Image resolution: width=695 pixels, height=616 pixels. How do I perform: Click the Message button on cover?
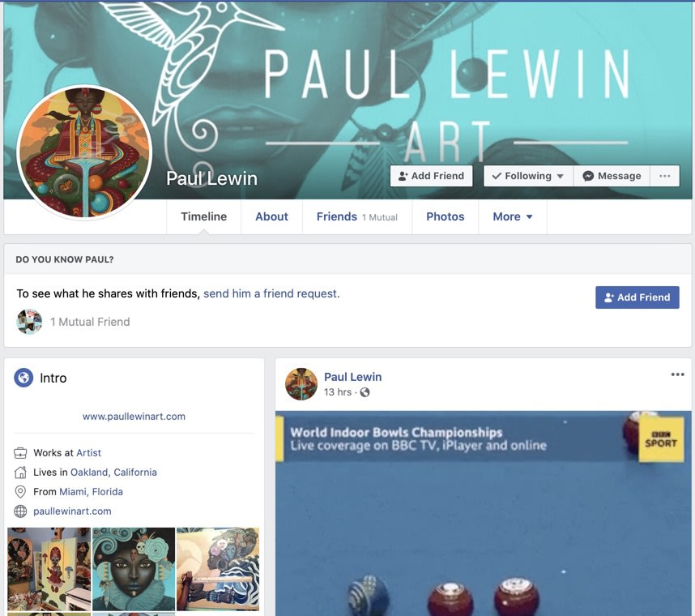click(612, 176)
